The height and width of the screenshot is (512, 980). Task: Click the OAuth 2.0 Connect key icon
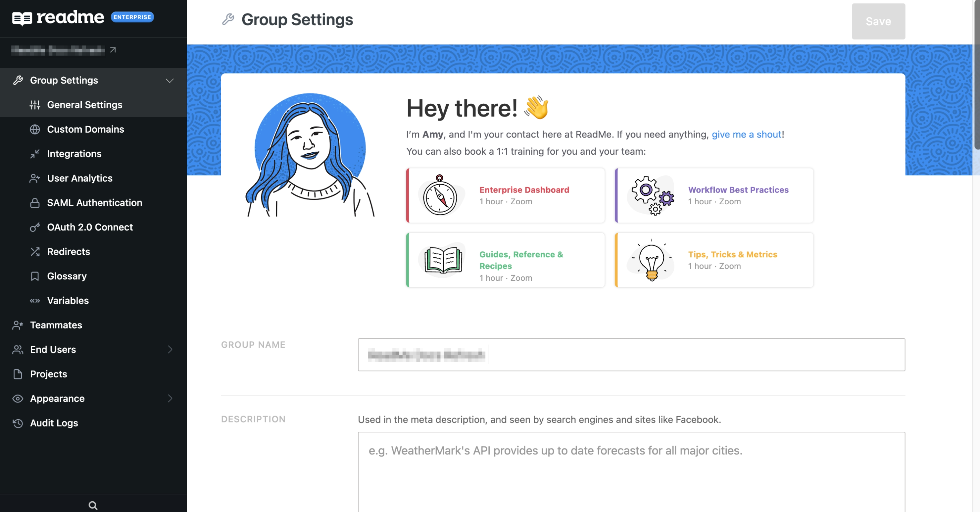[35, 227]
